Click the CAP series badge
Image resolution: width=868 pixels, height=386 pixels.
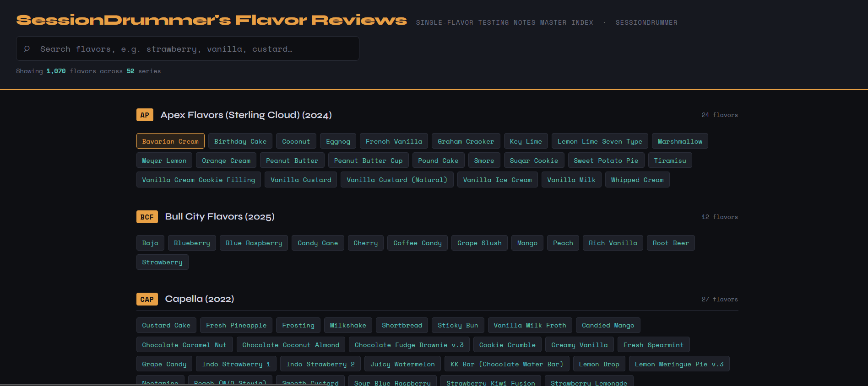(x=147, y=299)
